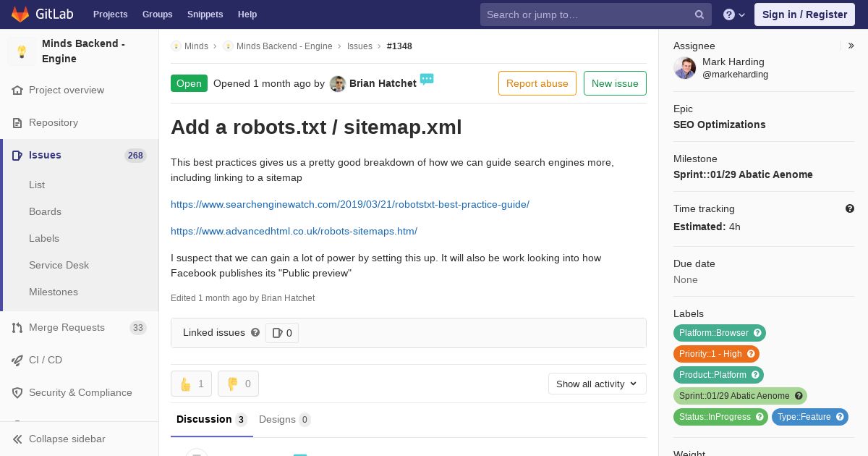Click the Minds Backend - Engine sidebar title
This screenshot has height=456, width=868.
pos(83,51)
